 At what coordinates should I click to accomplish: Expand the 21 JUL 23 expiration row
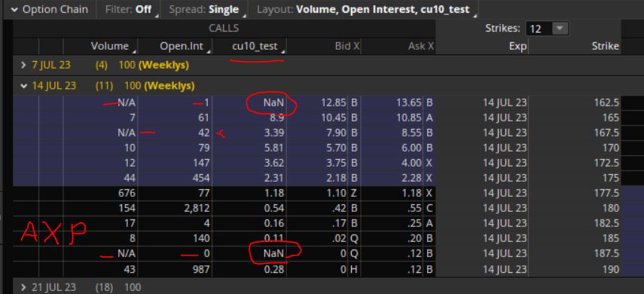24,287
